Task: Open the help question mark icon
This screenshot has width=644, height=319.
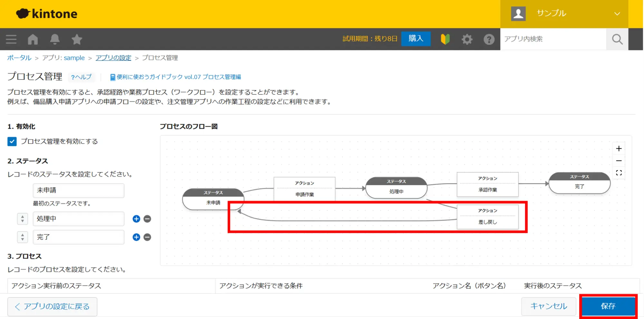Action: click(489, 39)
